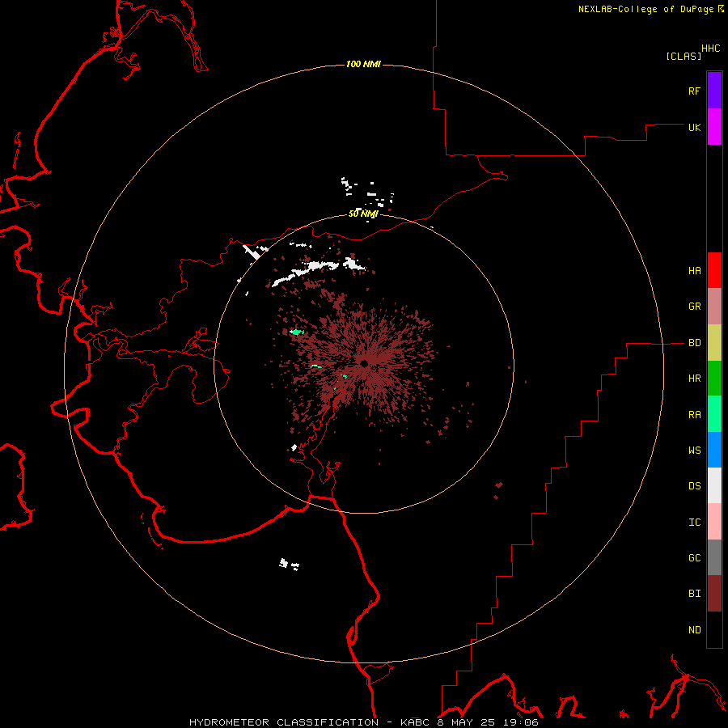Click the HR legend label
This screenshot has width=728, height=728.
click(694, 379)
